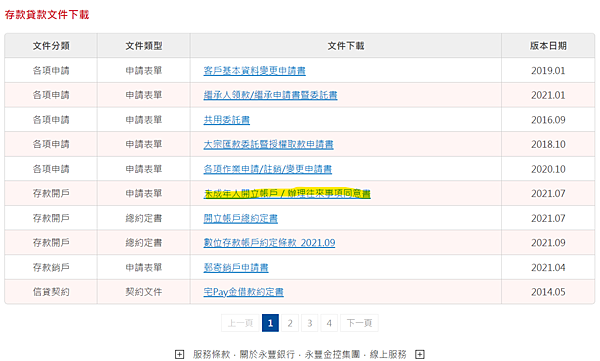The image size is (600, 361).
Task: Select version date 2018.10 cell
Action: 548,144
